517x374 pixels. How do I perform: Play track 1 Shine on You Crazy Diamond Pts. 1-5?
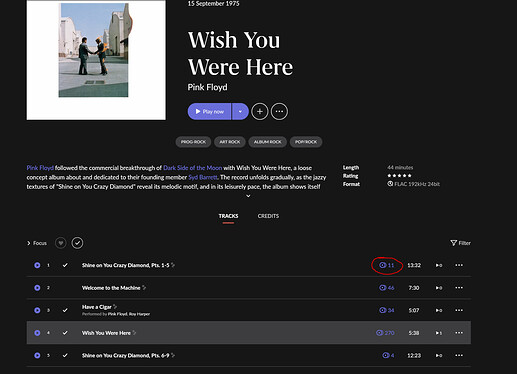pyautogui.click(x=37, y=265)
